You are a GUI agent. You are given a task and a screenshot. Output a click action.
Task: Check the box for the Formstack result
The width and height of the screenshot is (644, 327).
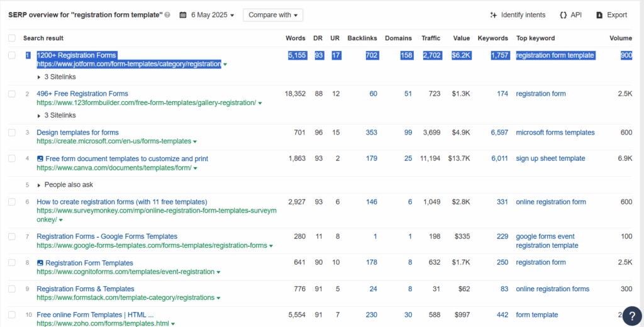click(12, 289)
